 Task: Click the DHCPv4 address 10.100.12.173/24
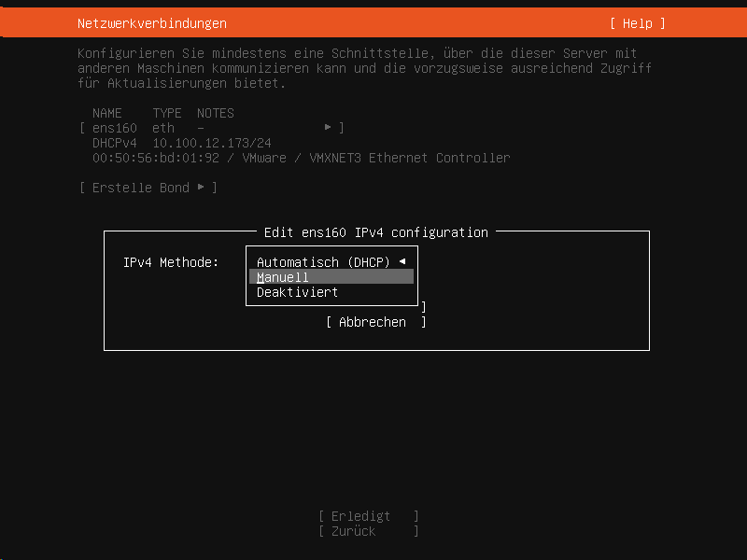(x=211, y=143)
